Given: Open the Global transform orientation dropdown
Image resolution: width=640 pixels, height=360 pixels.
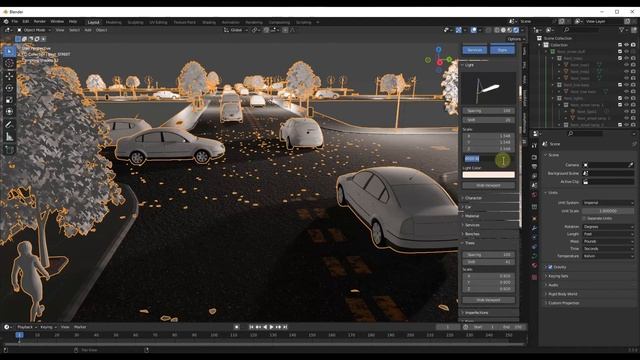Looking at the screenshot, I should click(236, 30).
